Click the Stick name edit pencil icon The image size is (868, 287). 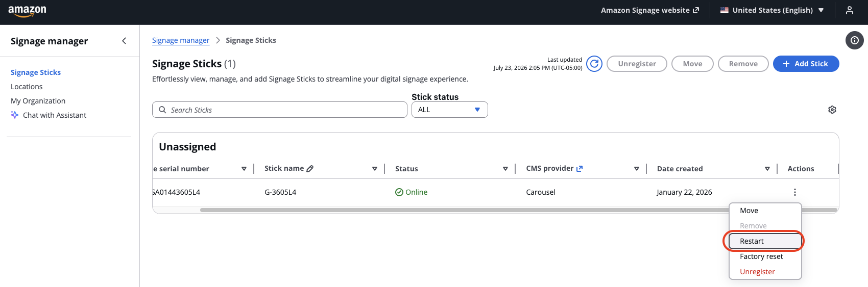310,169
